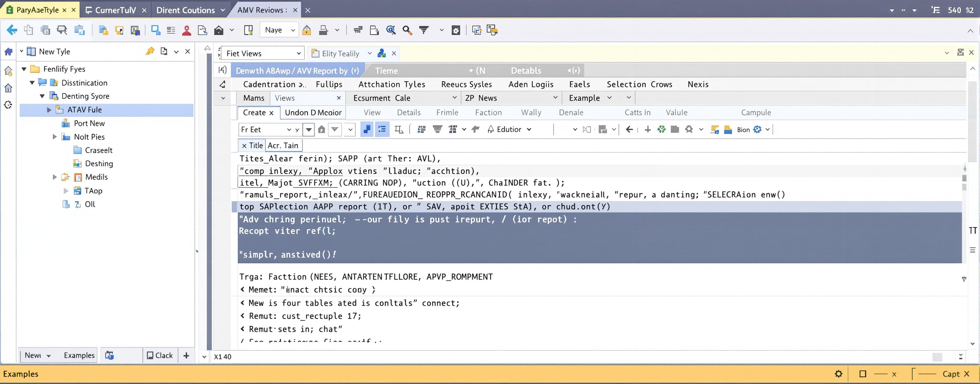Click the at-sign search icon in the toolbar
The width and height of the screenshot is (980, 384).
[x=391, y=30]
